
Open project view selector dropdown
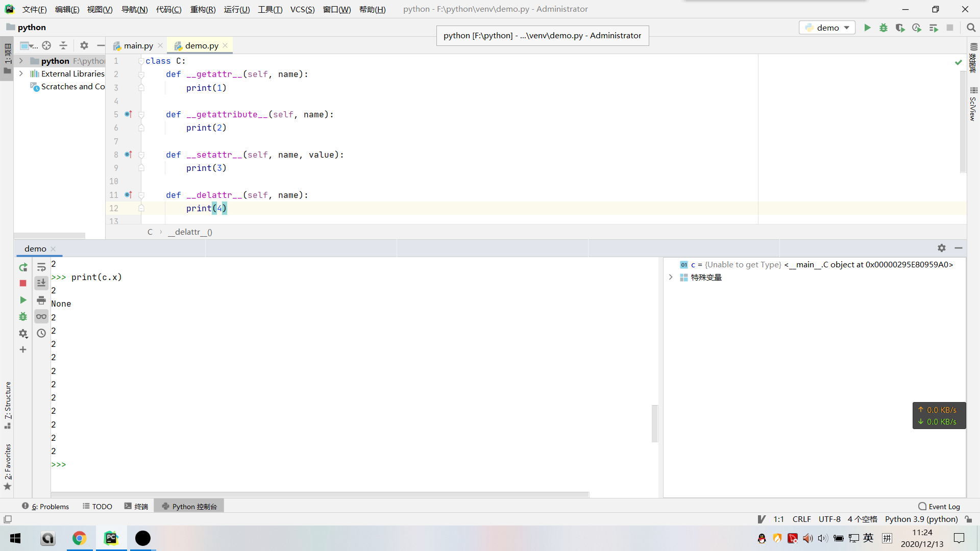[x=29, y=45]
